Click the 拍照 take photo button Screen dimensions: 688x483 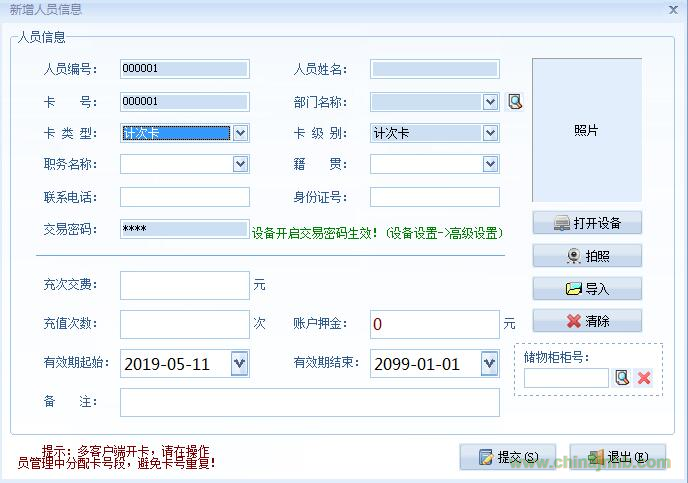tap(587, 256)
